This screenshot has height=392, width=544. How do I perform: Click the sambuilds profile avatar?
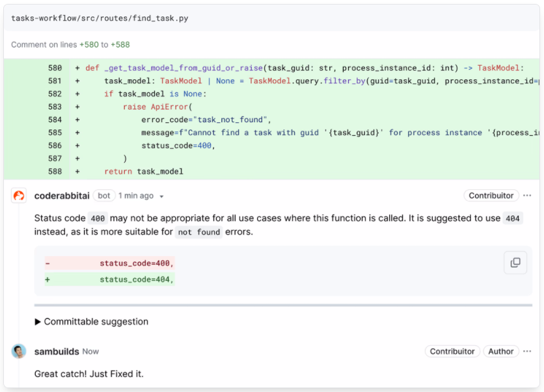[19, 352]
